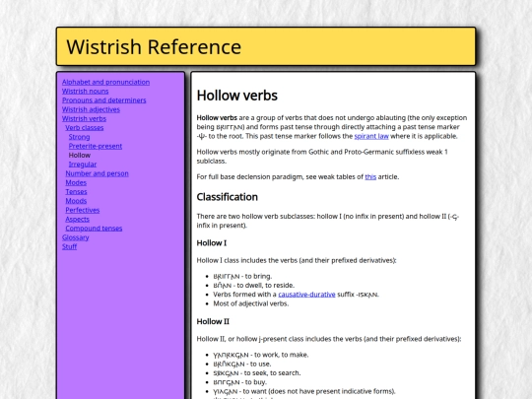Open Compound tenses link

(x=94, y=229)
